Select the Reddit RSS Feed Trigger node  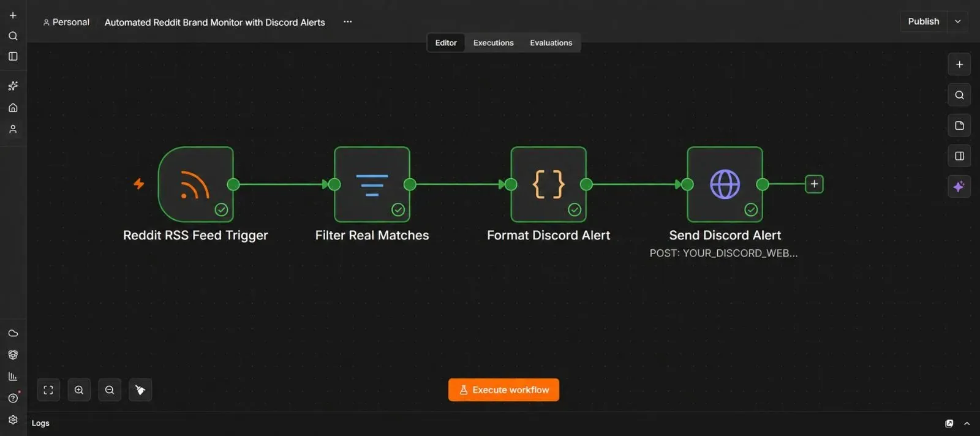195,184
